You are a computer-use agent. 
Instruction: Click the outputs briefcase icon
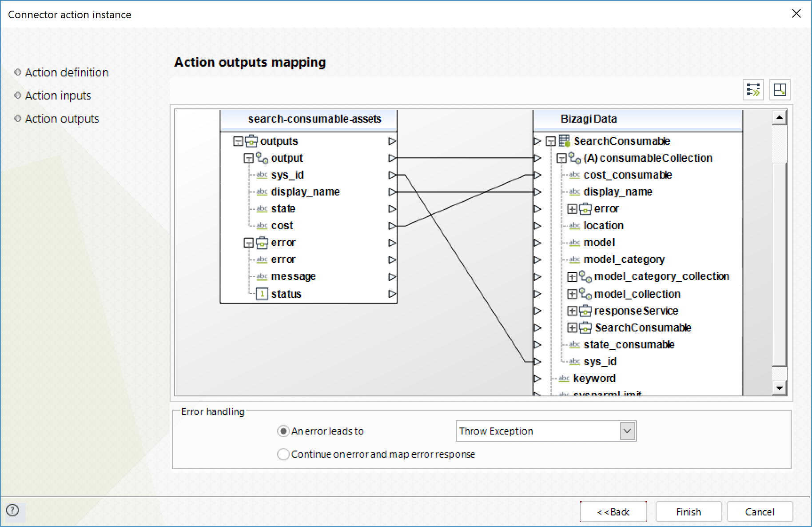(251, 141)
